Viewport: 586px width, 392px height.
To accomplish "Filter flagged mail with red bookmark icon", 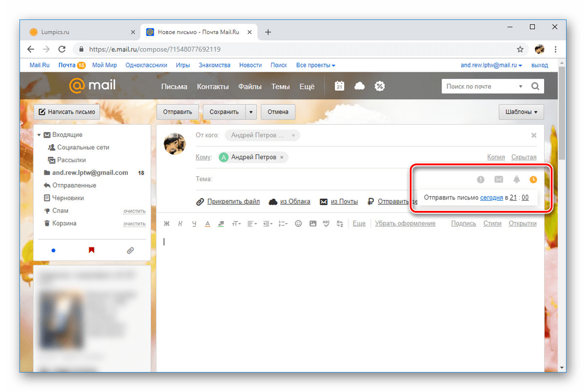I will [92, 250].
